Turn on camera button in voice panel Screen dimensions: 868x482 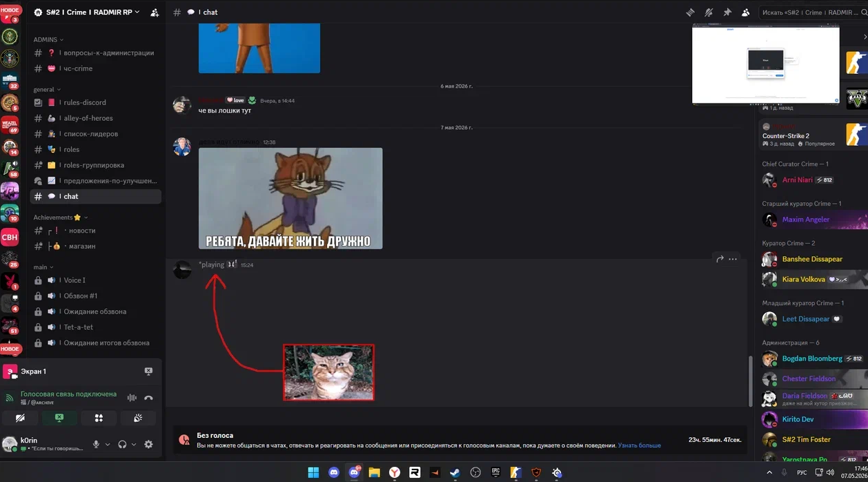point(20,418)
